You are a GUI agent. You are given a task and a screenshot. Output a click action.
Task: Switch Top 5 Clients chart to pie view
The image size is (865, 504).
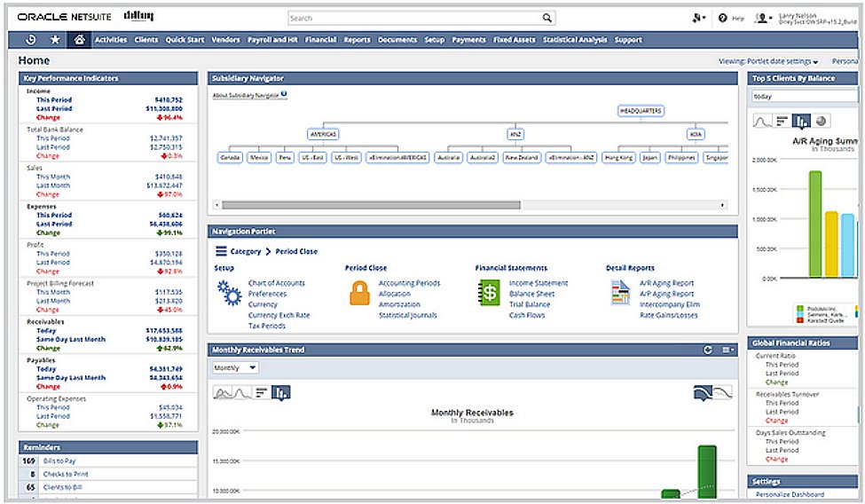[822, 121]
